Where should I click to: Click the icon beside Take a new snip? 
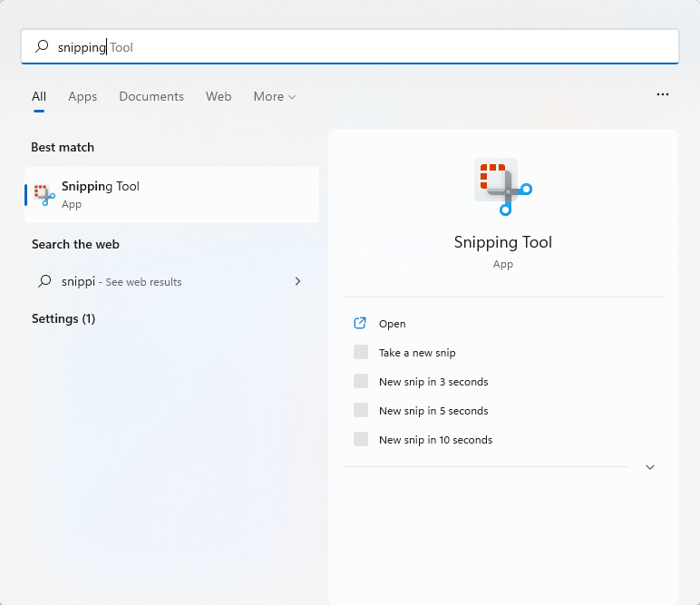(361, 352)
